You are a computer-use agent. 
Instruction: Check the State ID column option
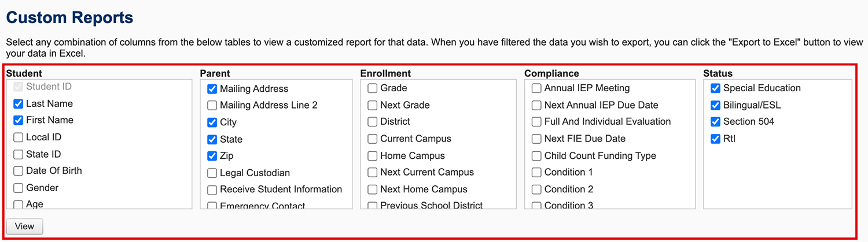19,155
